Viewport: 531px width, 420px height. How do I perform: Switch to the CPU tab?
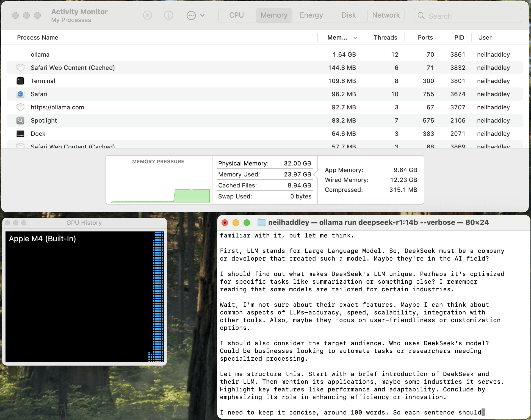pos(236,15)
